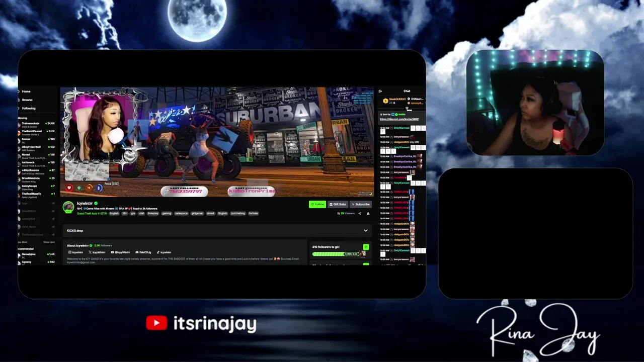This screenshot has height=362, width=644.
Task: Open X link IcyyWintrr
Action: 97,252
